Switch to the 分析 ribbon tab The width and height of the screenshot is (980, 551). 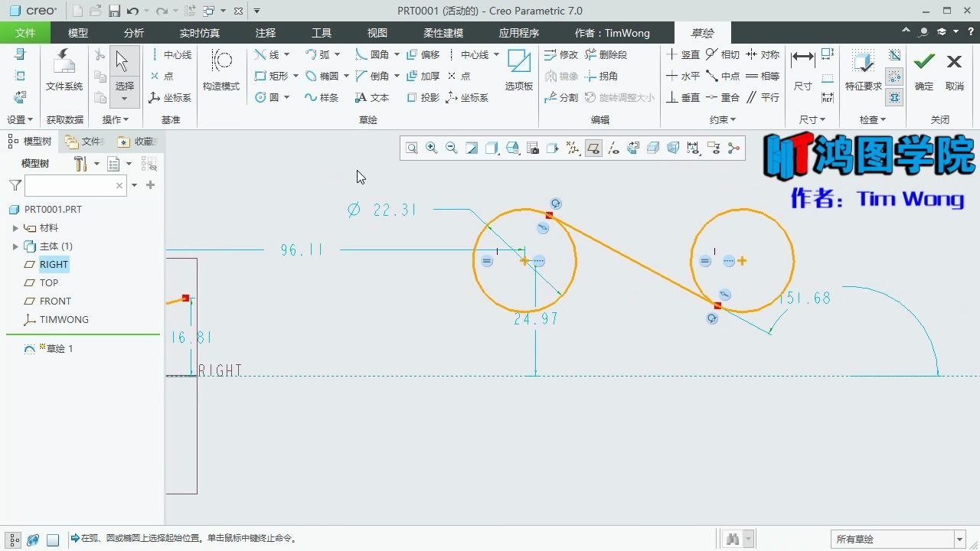point(133,33)
